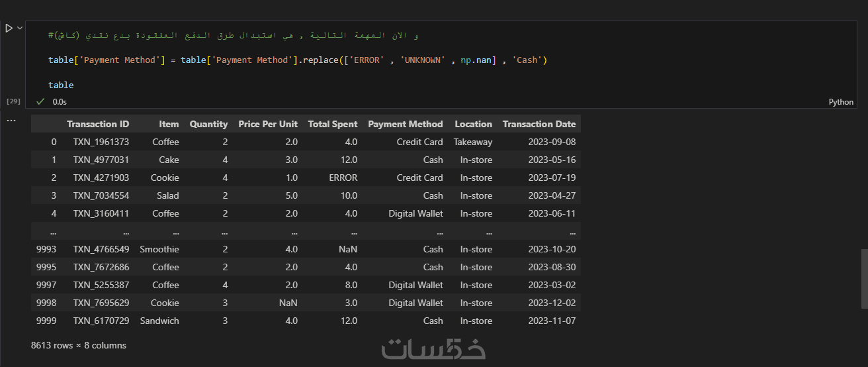Click the Location column header
868x367 pixels.
(x=474, y=124)
